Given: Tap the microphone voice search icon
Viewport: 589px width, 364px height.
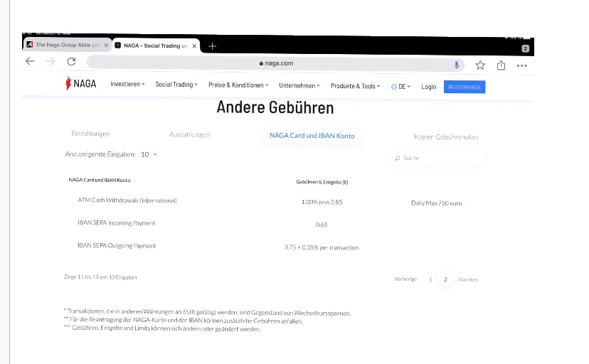Looking at the screenshot, I should pyautogui.click(x=457, y=65).
